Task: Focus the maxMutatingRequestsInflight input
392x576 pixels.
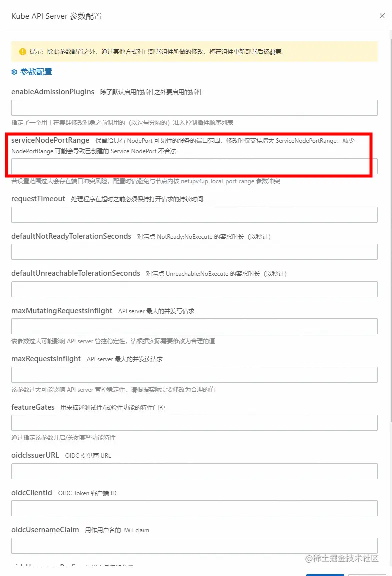Action: point(194,326)
